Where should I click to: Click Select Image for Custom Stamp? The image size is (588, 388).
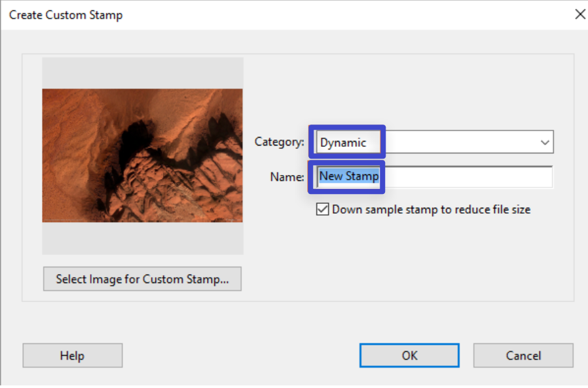(x=142, y=279)
